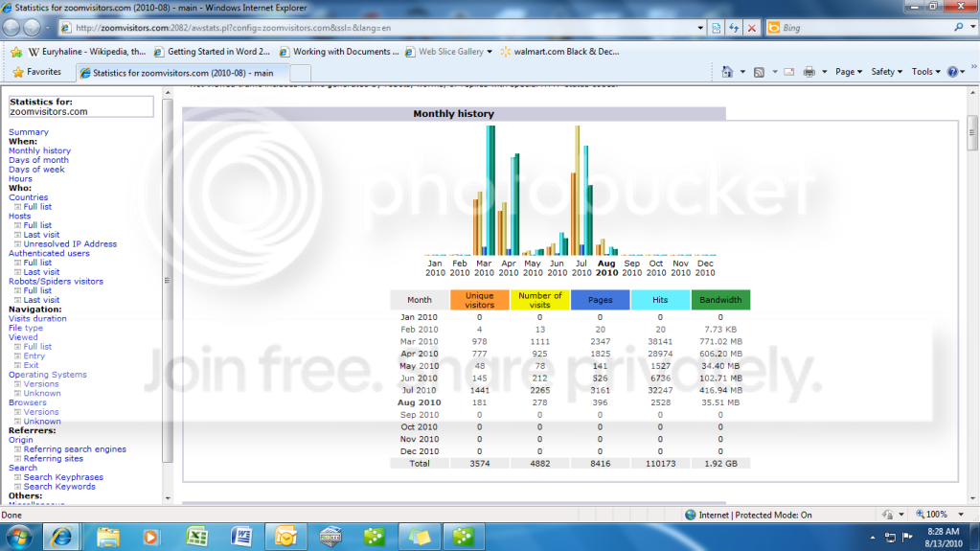Viewport: 980px width, 551px height.
Task: Click the Print icon
Action: pos(809,72)
